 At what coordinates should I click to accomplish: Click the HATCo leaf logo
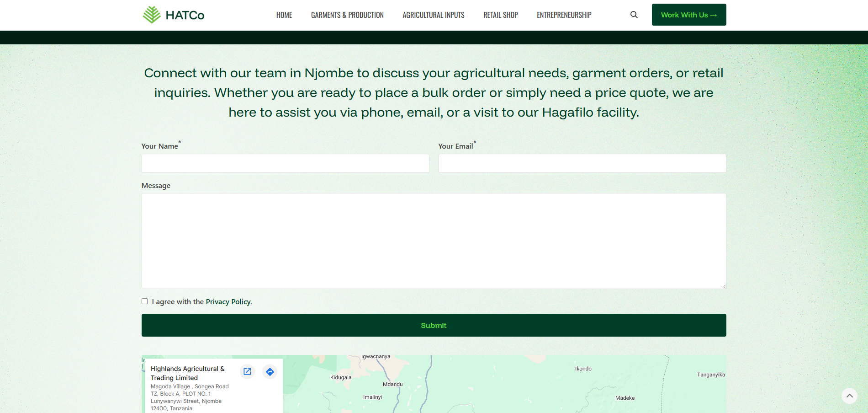click(x=152, y=15)
